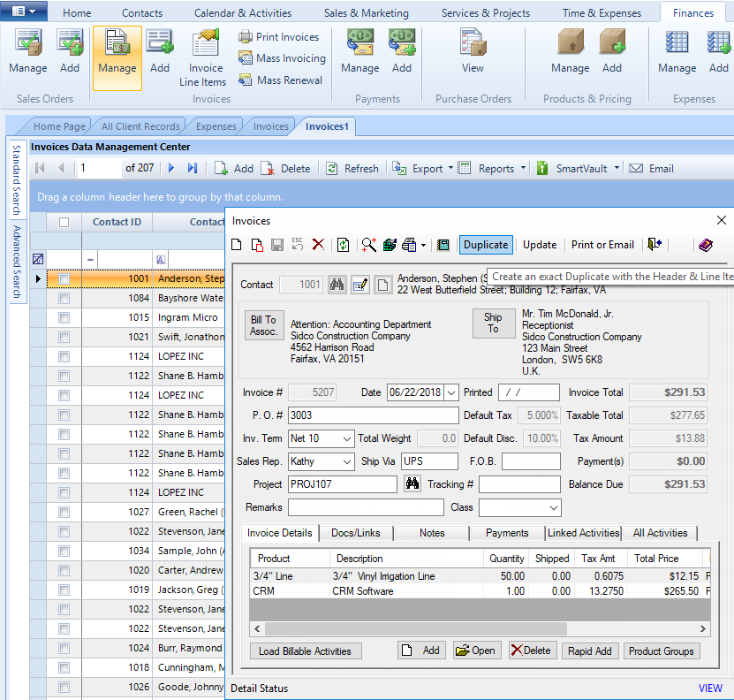734x700 pixels.
Task: Open the Reports dropdown menu
Action: [x=524, y=168]
